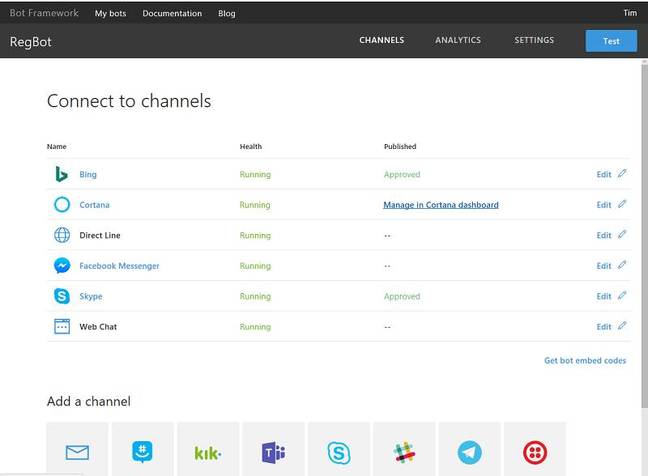
Task: Click the Facebook Messenger icon
Action: [x=62, y=265]
